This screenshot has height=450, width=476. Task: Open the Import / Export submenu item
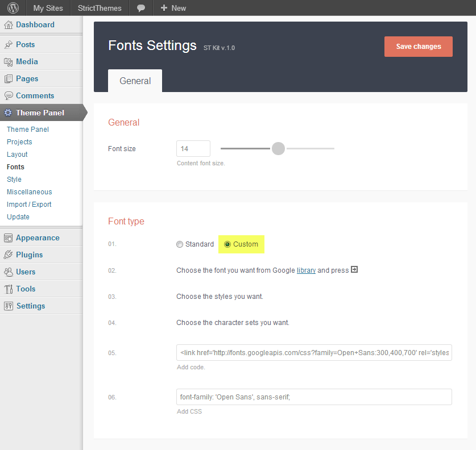[x=29, y=205]
